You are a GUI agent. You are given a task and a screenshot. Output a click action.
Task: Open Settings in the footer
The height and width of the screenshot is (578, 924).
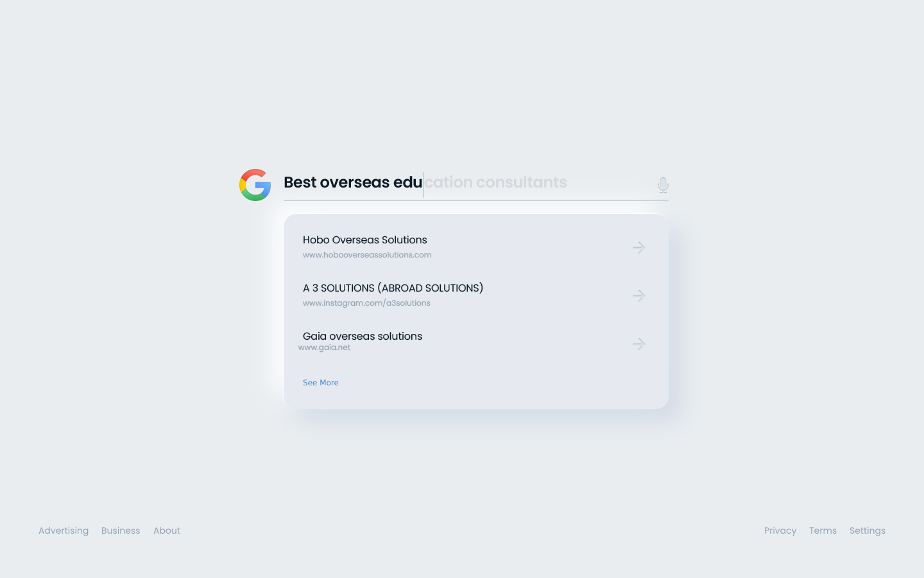(x=867, y=530)
